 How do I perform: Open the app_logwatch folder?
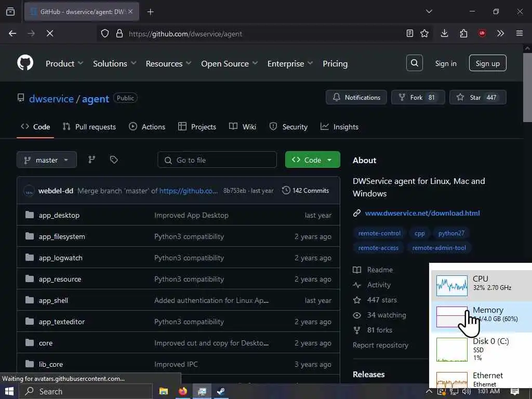pos(60,258)
